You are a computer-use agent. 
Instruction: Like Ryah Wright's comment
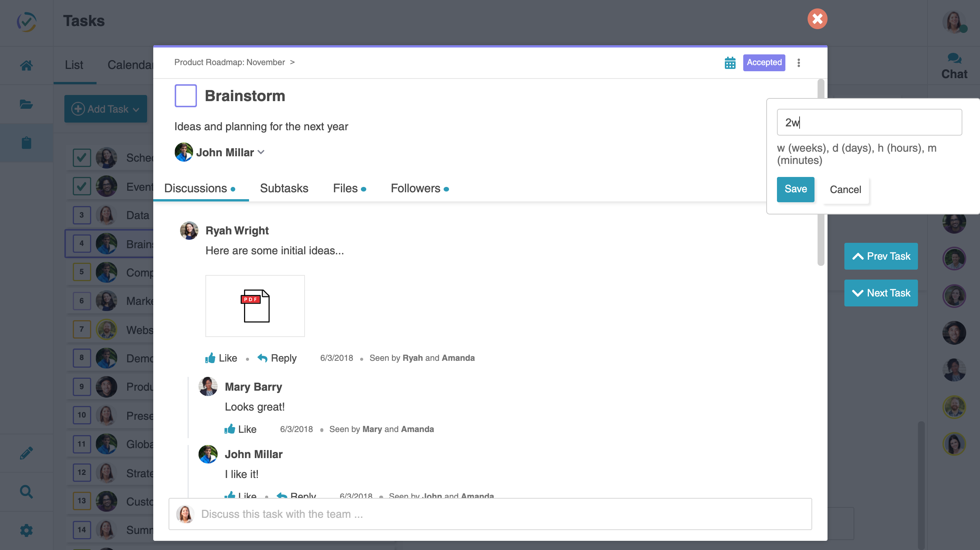221,358
